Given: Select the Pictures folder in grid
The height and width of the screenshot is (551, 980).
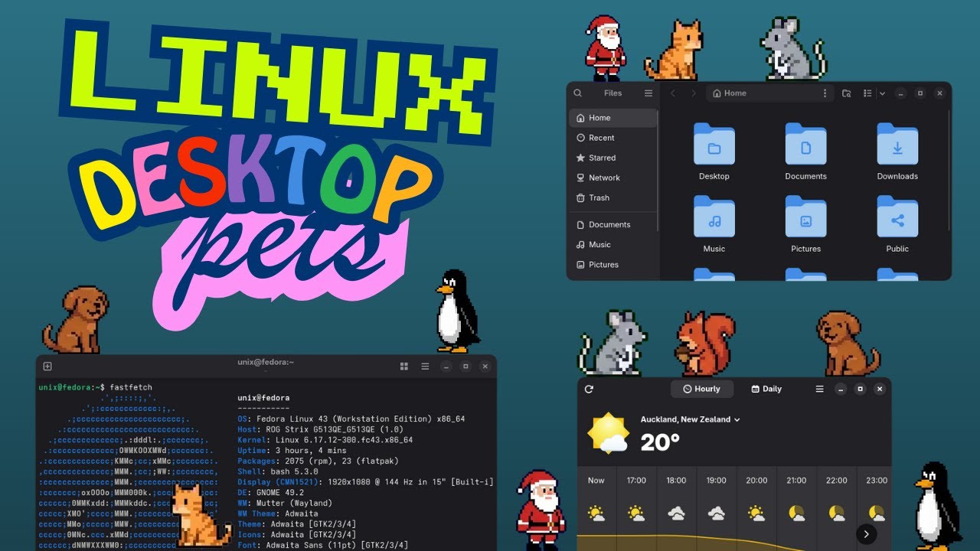Looking at the screenshot, I should coord(805,217).
